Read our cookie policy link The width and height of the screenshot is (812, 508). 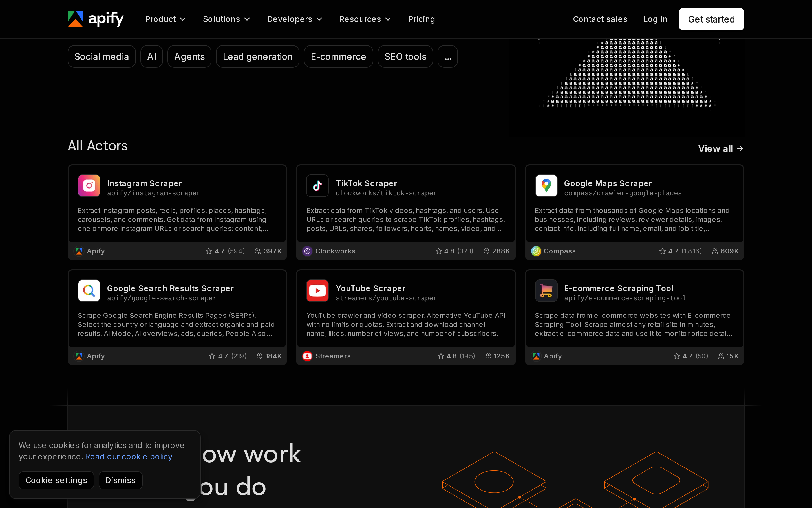(x=129, y=457)
